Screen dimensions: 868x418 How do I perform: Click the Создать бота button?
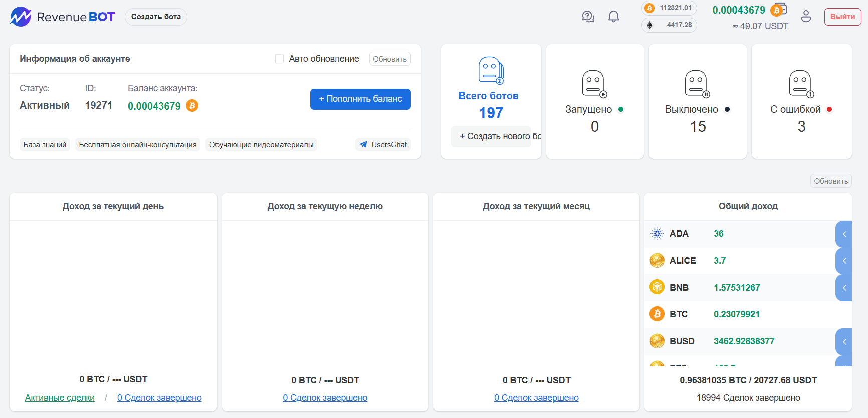pos(156,17)
